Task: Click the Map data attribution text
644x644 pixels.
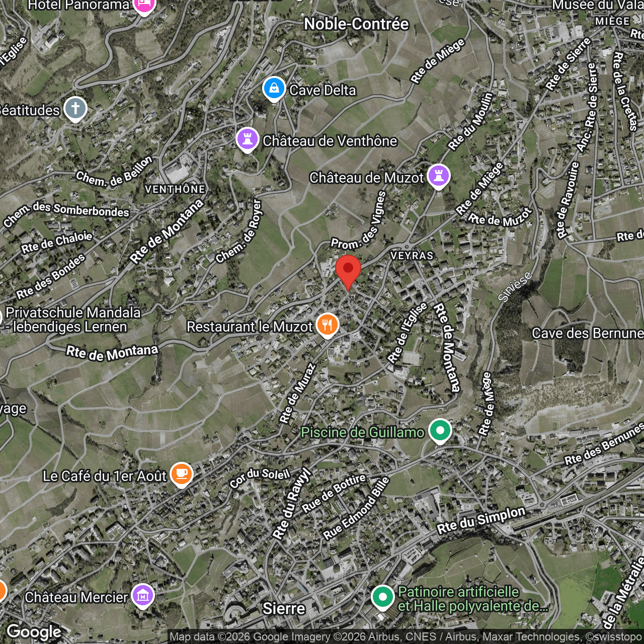Action: (x=405, y=637)
